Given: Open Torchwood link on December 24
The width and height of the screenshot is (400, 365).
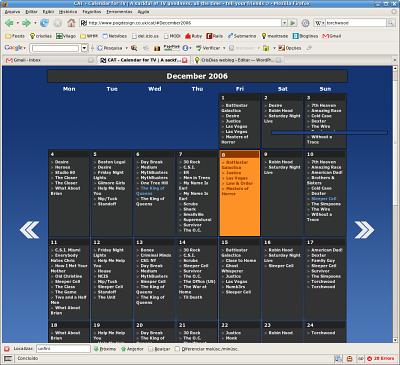Looking at the screenshot, I should click(323, 333).
